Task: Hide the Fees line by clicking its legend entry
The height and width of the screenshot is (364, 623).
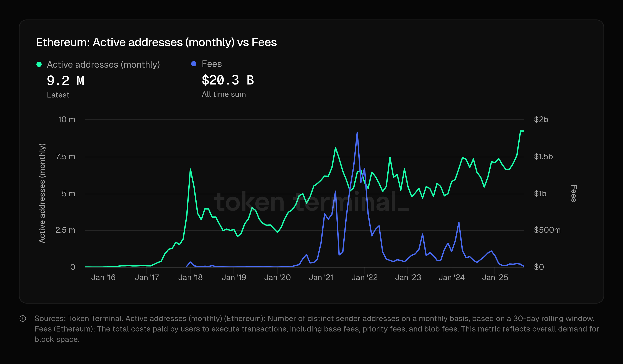Action: (x=211, y=64)
